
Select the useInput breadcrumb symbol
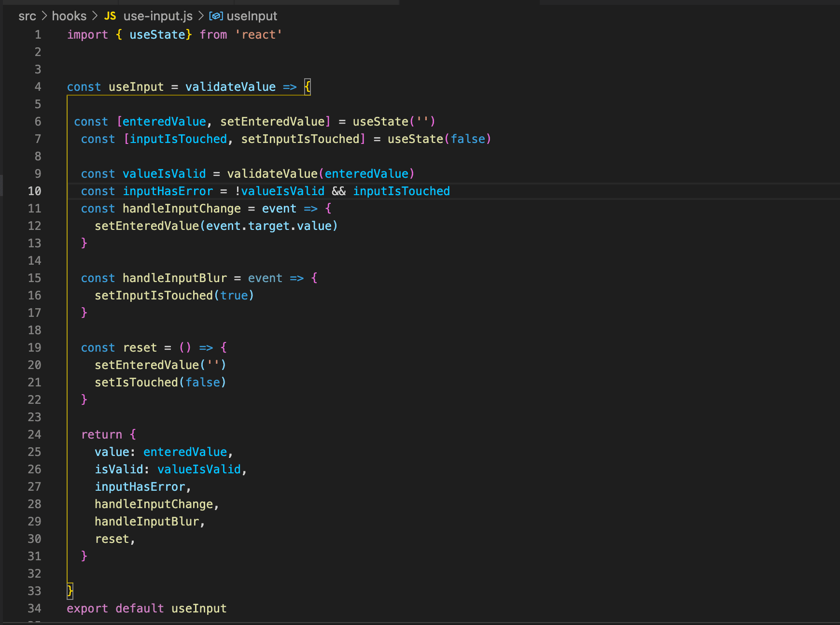[x=252, y=16]
